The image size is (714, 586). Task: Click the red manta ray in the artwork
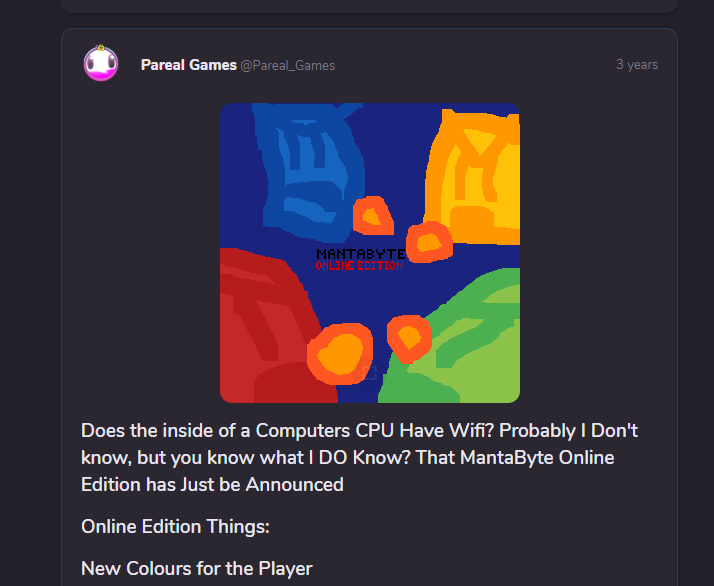click(x=273, y=326)
